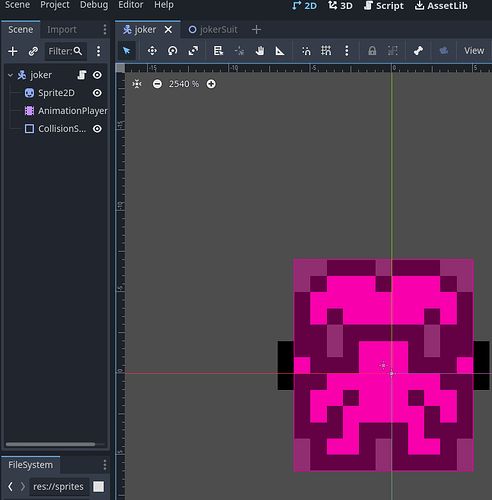The image size is (492, 500).
Task: Toggle visibility of the CollisionShape node
Action: click(97, 129)
